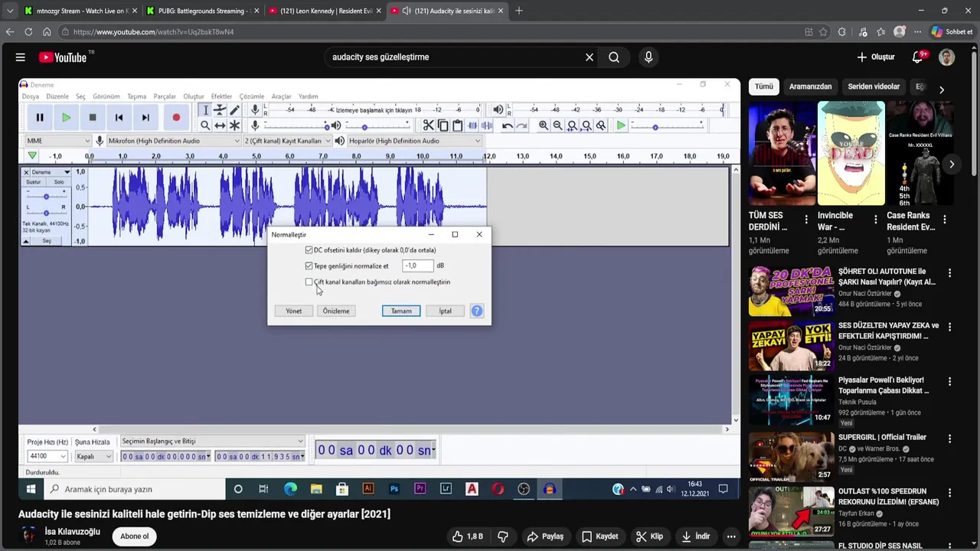Open the Deneme track name dropdown
Image resolution: width=980 pixels, height=551 pixels.
[x=50, y=172]
